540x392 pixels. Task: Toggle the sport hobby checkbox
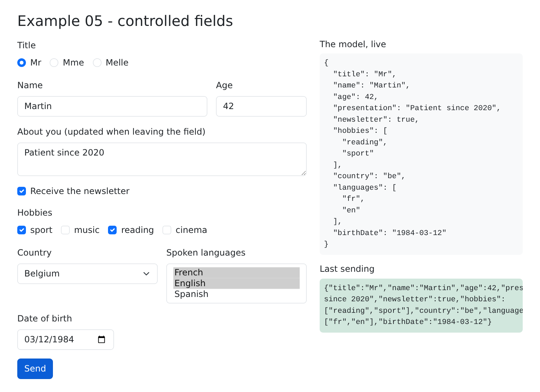pos(22,230)
